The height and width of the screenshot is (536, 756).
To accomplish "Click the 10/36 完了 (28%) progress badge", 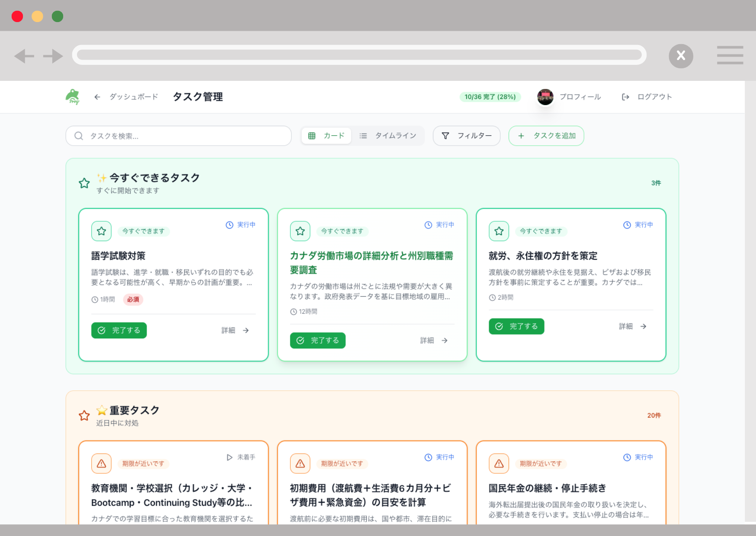I will (490, 97).
